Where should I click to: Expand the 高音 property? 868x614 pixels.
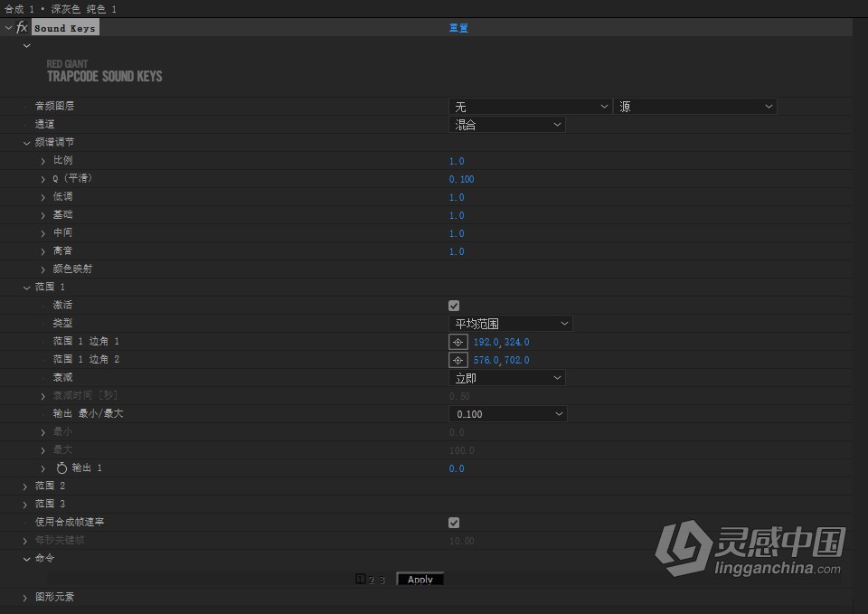[43, 251]
